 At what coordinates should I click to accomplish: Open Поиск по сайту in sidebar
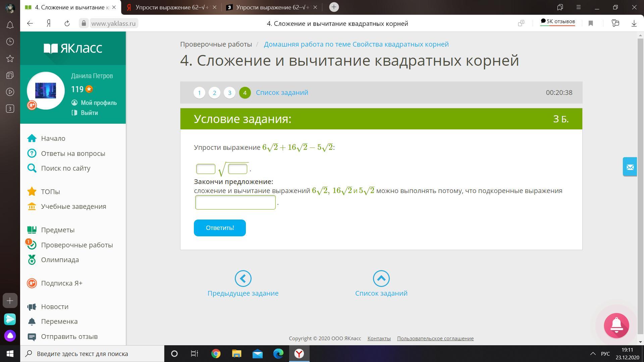click(x=65, y=168)
